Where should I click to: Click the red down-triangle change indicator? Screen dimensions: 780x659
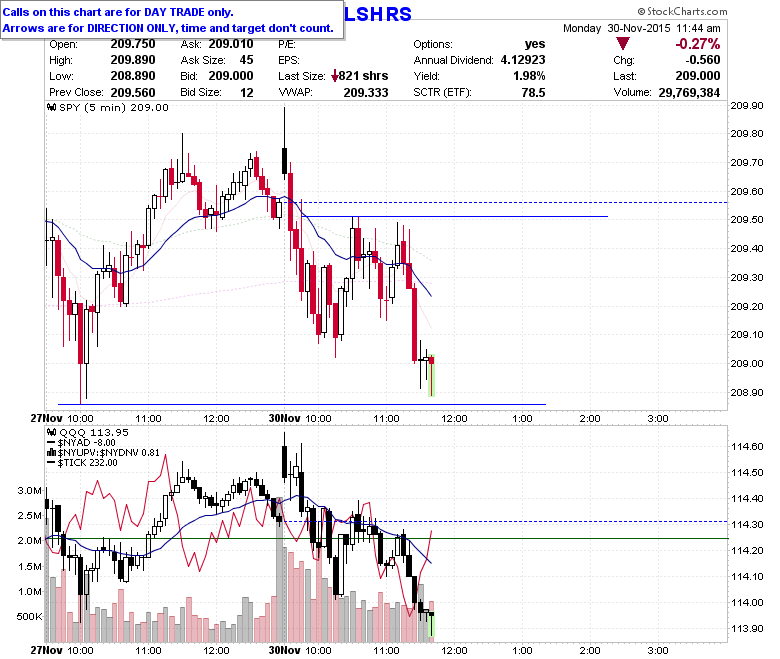[x=623, y=44]
